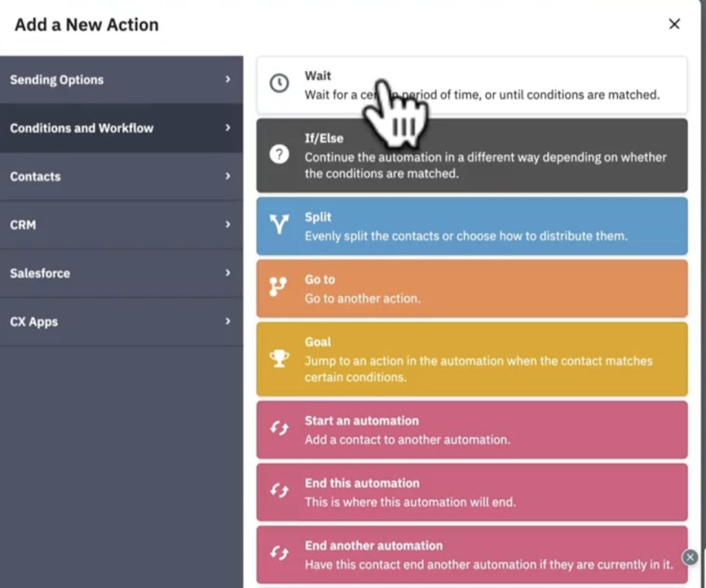Click the End another automation arrows icon
Screen dimensions: 706x588
pos(279,554)
